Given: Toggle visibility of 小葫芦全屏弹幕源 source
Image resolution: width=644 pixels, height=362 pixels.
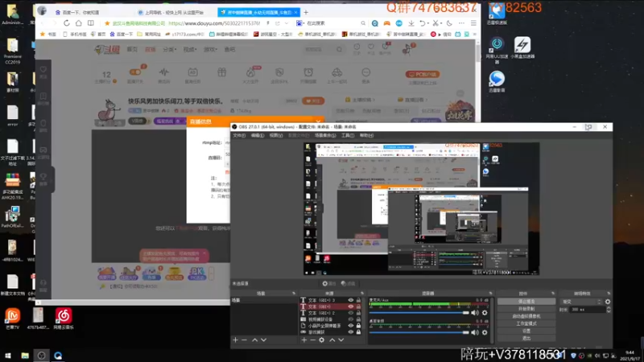Looking at the screenshot, I should point(351,326).
